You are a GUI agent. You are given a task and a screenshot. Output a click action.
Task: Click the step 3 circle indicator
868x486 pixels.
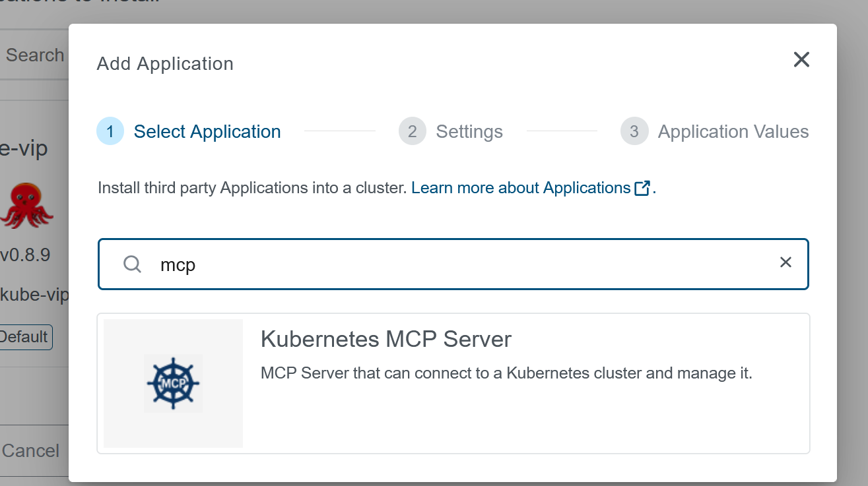tap(634, 132)
